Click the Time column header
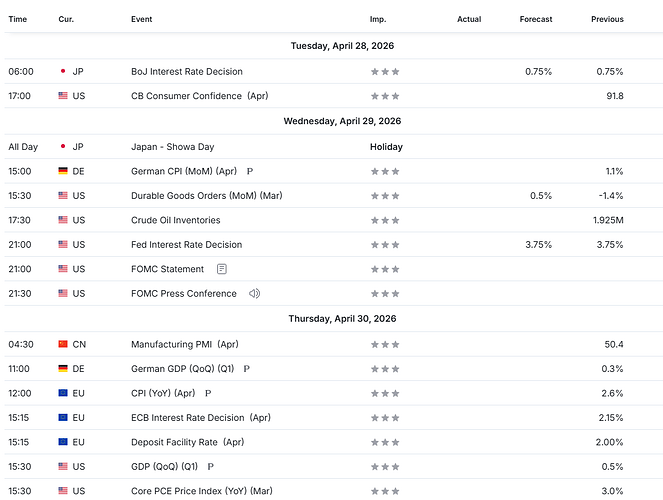 coord(18,19)
